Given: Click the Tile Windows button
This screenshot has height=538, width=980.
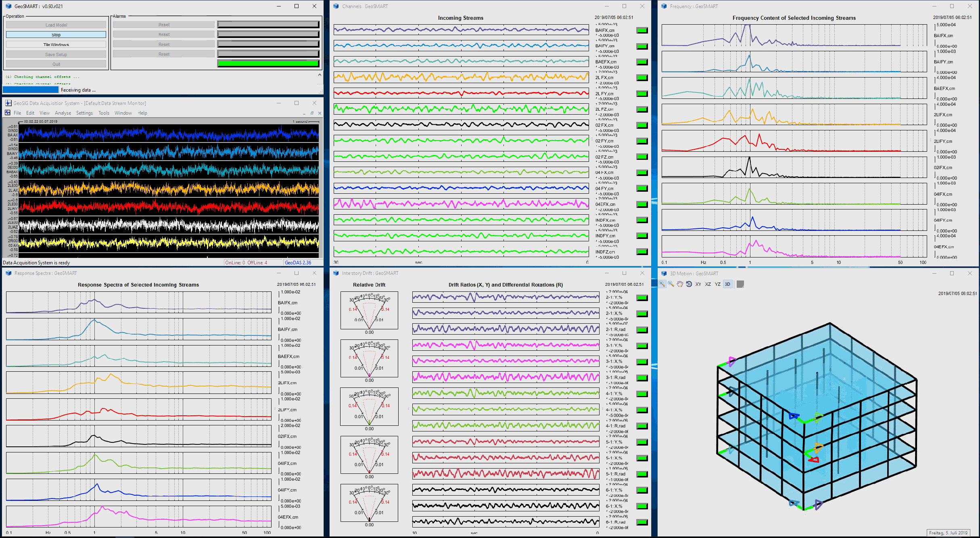Looking at the screenshot, I should pos(55,44).
